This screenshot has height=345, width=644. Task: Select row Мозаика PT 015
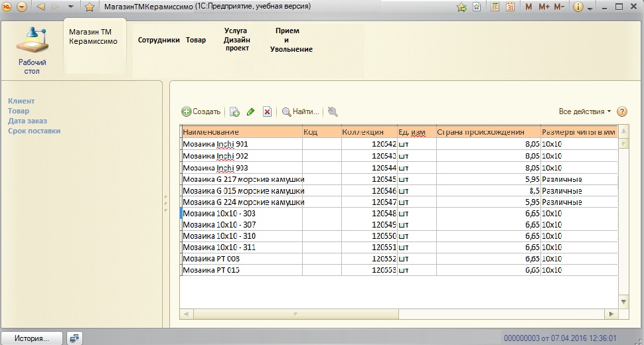pyautogui.click(x=399, y=270)
